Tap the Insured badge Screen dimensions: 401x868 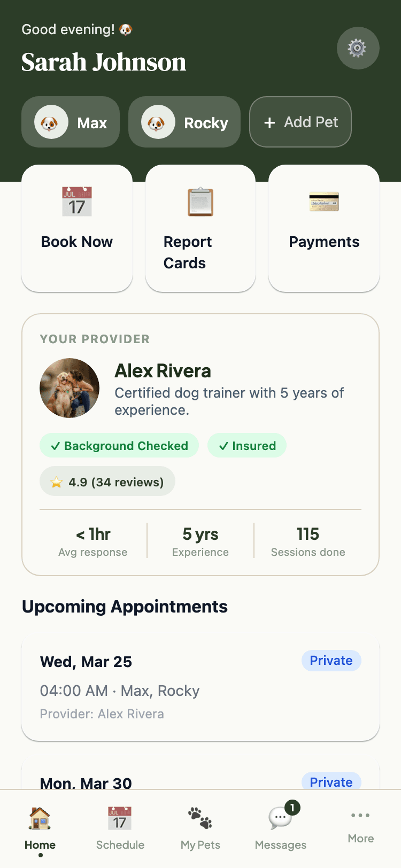coord(247,446)
